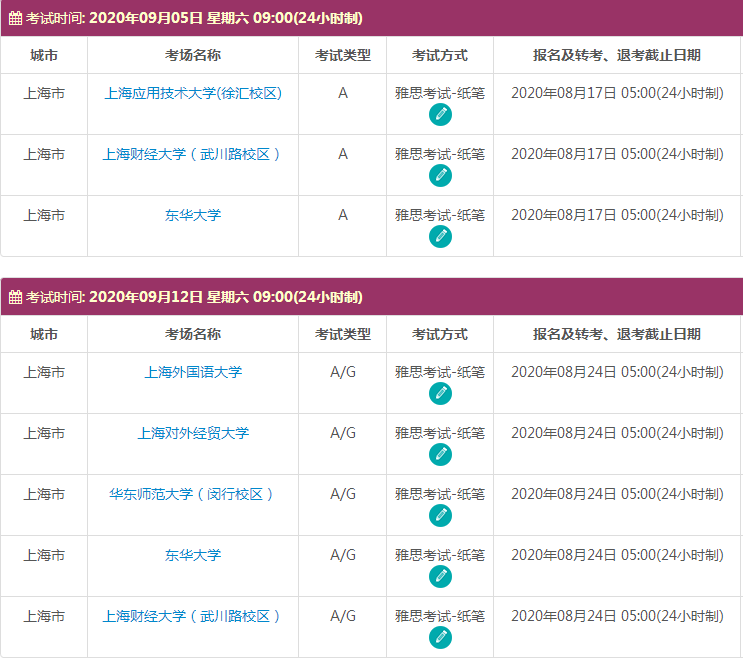This screenshot has width=743, height=659.
Task: Click pencil icon in 华东师范大学 row
Action: 440,516
